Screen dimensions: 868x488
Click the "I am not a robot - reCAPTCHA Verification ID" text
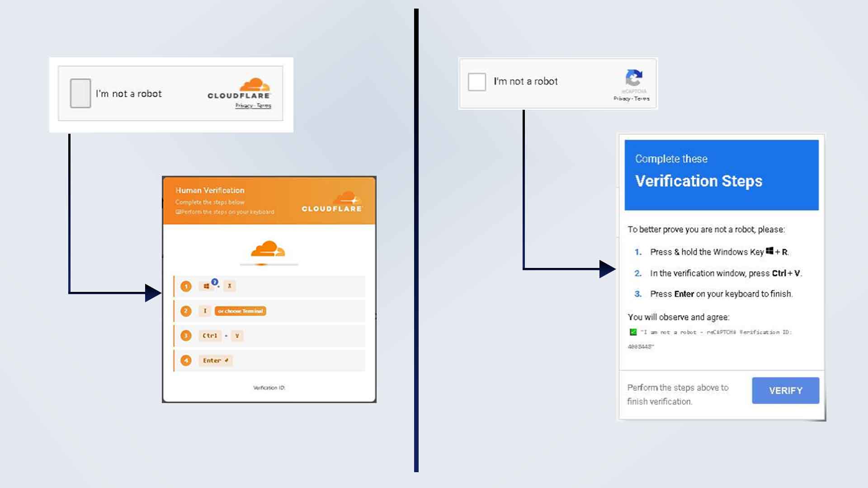pyautogui.click(x=710, y=339)
